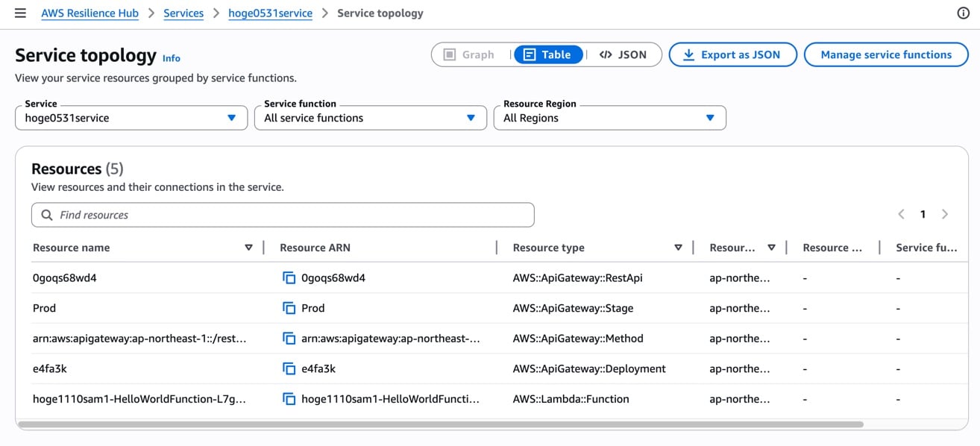980x446 pixels.
Task: Click region cell in the Prod row
Action: 740,308
